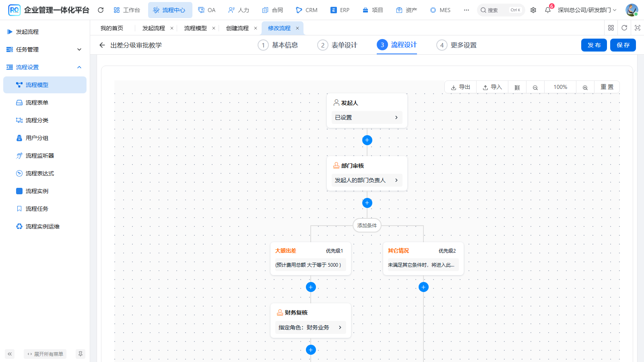Open the notifications bell with badge 6
This screenshot has height=362, width=644.
(548, 10)
